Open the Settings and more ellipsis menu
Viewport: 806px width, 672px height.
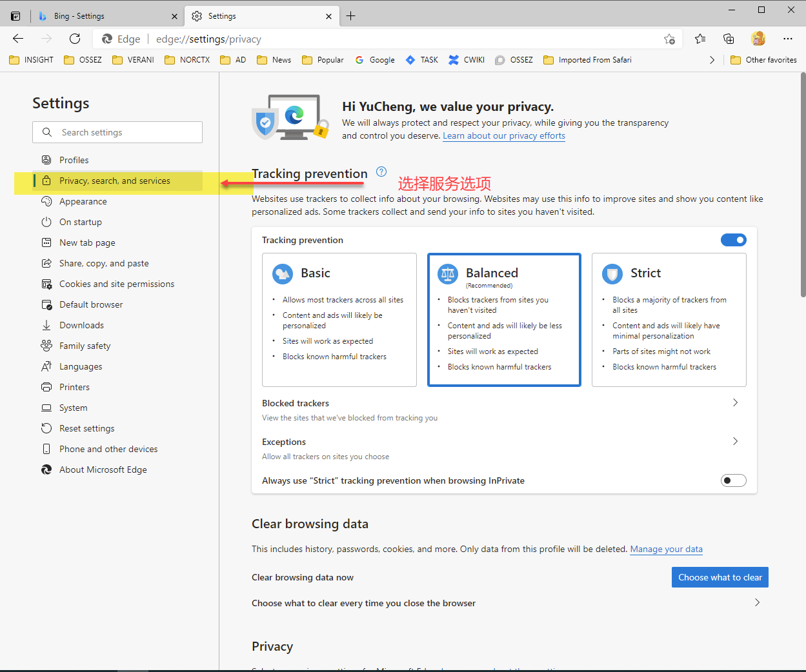tap(787, 39)
